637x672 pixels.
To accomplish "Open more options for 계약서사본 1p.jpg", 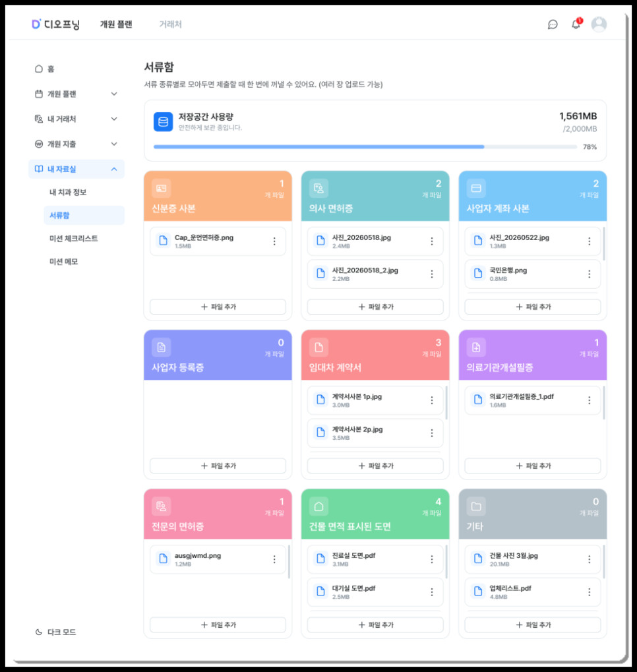I will (432, 400).
